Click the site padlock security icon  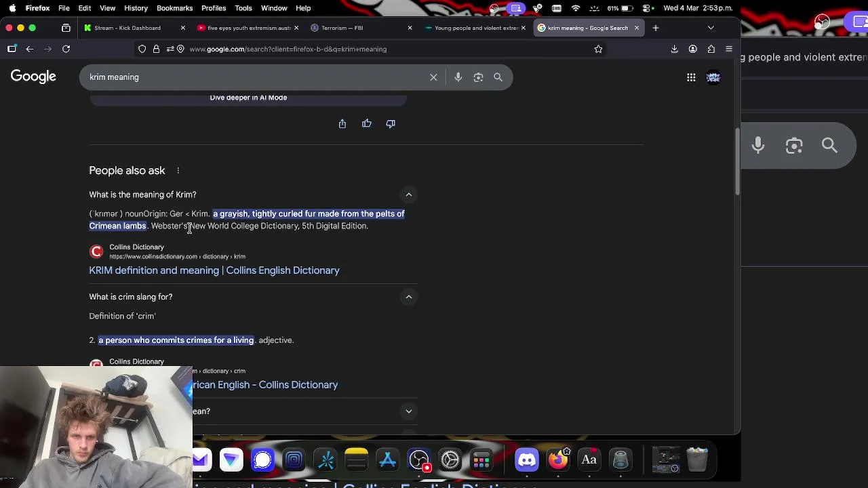[156, 49]
